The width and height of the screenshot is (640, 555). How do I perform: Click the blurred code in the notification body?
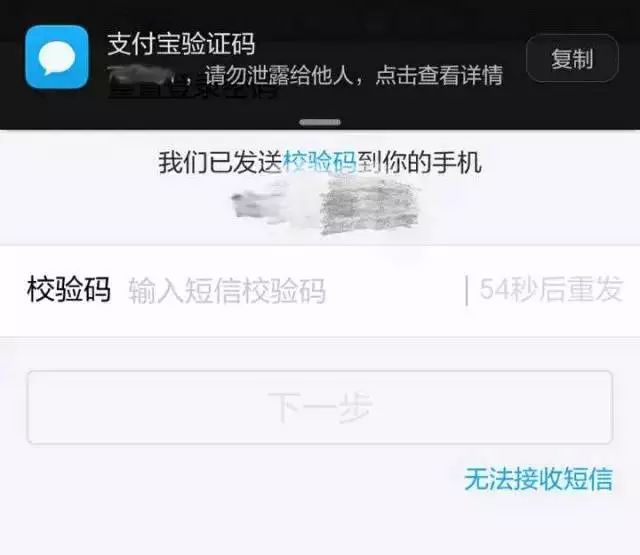pyautogui.click(x=141, y=76)
